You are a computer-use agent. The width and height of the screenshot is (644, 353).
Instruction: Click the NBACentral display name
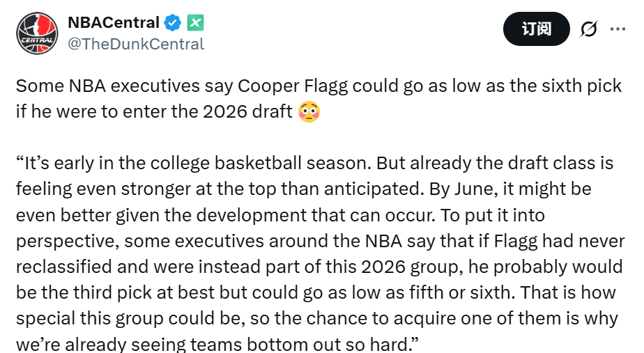click(114, 22)
